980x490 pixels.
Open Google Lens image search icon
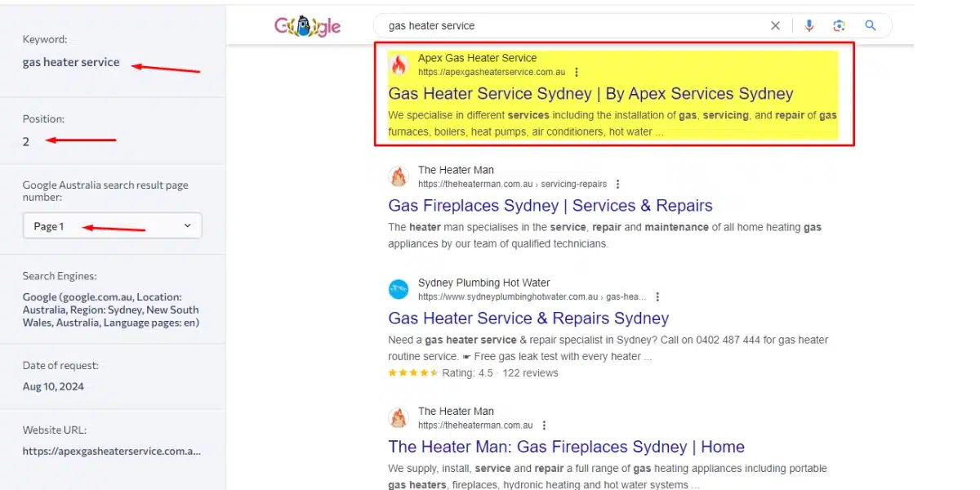[839, 25]
